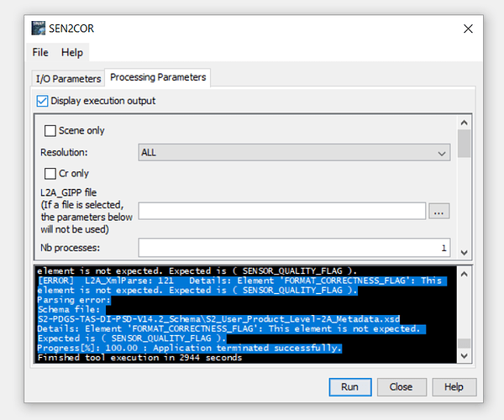Open the File menu
The image size is (504, 420).
[40, 52]
